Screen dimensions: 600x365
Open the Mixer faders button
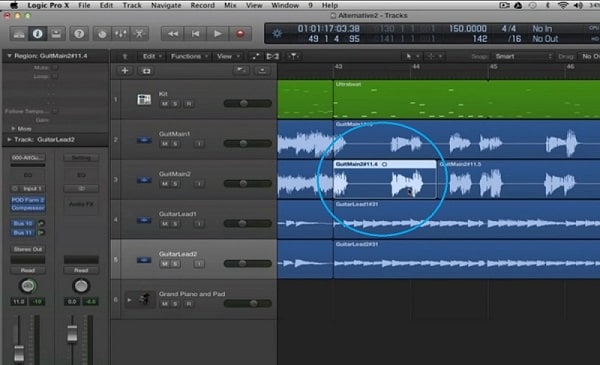click(121, 34)
